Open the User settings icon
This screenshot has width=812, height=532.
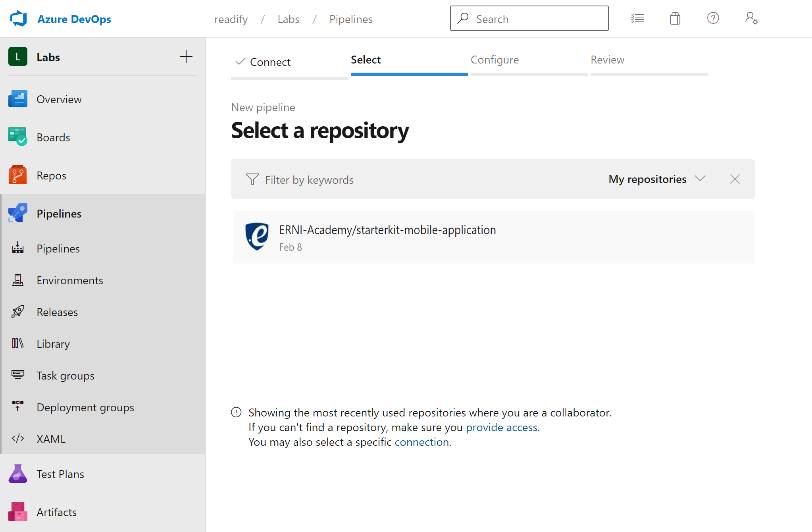click(x=751, y=18)
